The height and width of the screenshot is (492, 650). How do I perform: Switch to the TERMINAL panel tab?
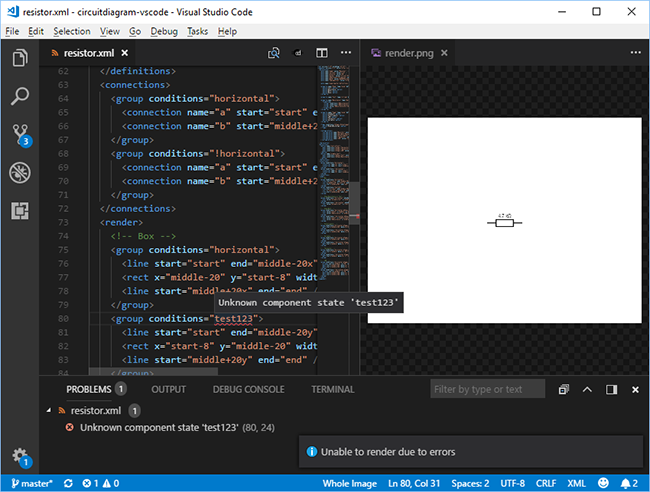332,389
